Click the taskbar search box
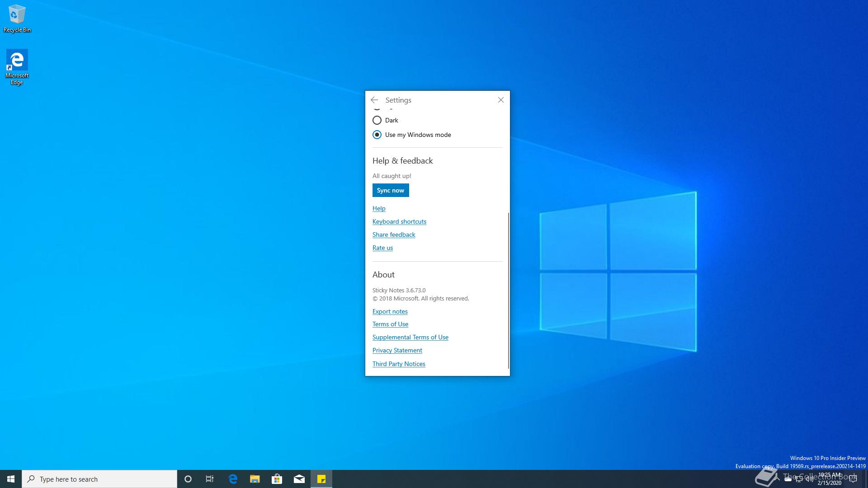This screenshot has height=488, width=868. pyautogui.click(x=99, y=479)
